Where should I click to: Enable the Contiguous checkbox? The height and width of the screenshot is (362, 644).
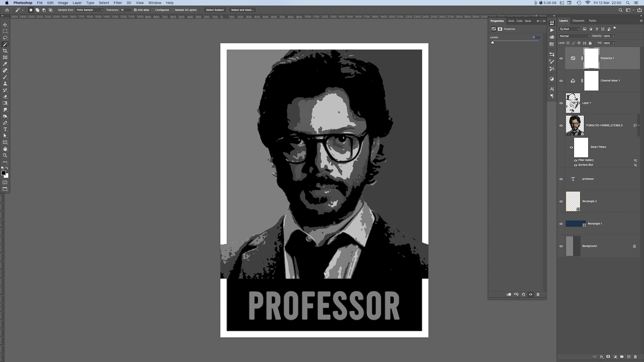pos(153,10)
